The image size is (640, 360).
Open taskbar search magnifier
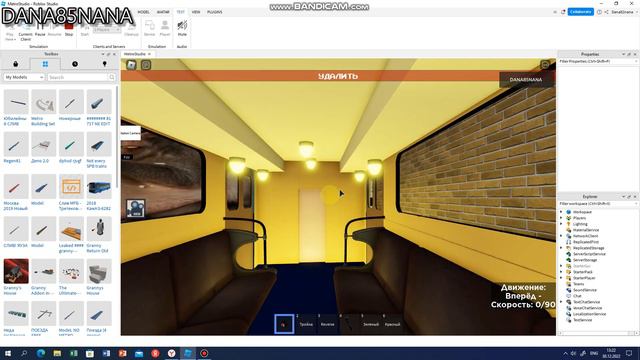[x=24, y=353]
